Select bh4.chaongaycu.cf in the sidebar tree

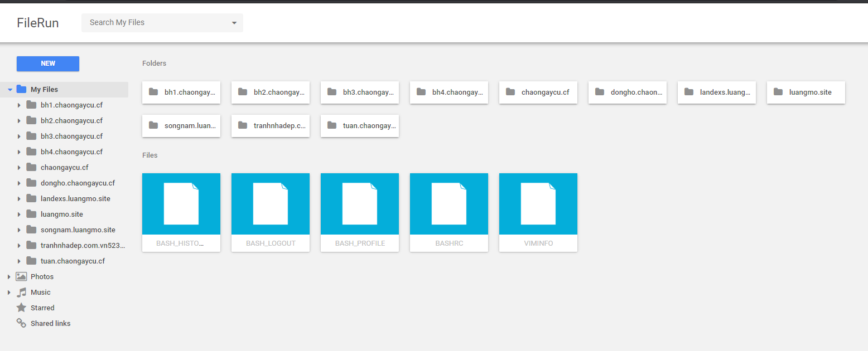(x=71, y=152)
